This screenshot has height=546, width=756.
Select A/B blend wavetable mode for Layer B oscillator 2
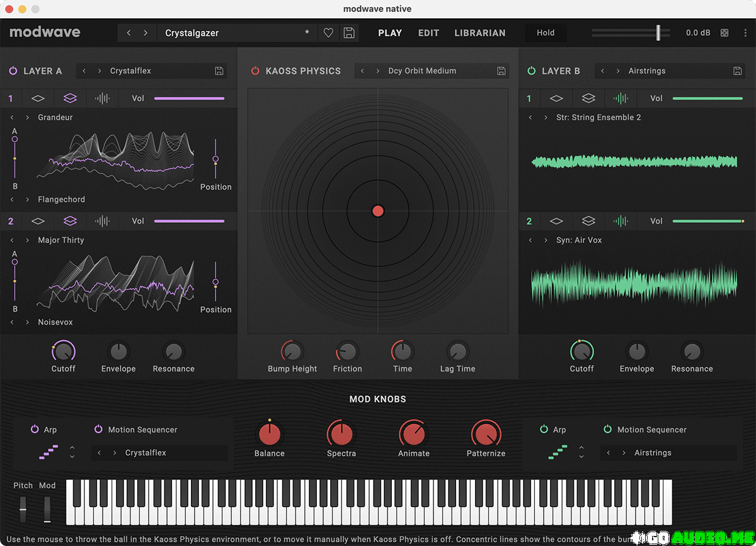click(x=588, y=221)
